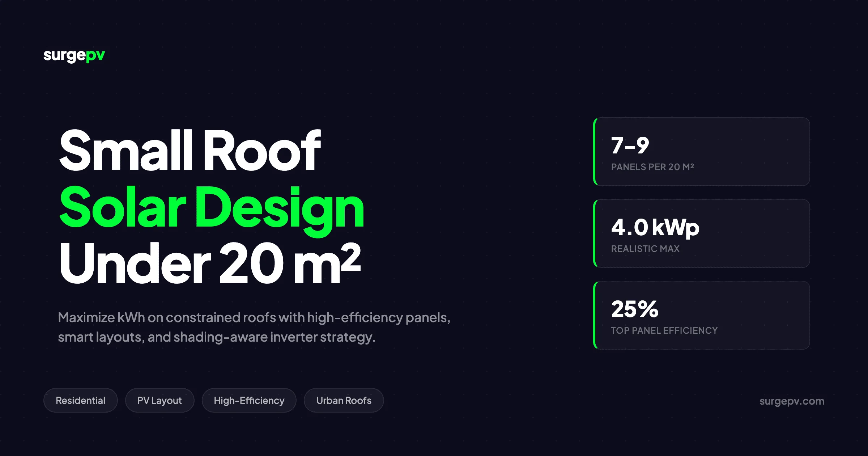Image resolution: width=868 pixels, height=456 pixels.
Task: Click the 'Maximize kWh on constrained roofs' subtitle line
Action: 254,318
